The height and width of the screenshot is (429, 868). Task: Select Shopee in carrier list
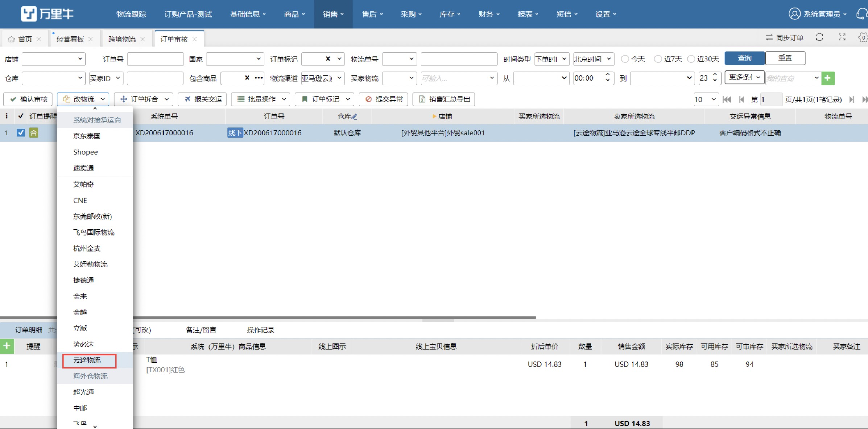(95, 152)
